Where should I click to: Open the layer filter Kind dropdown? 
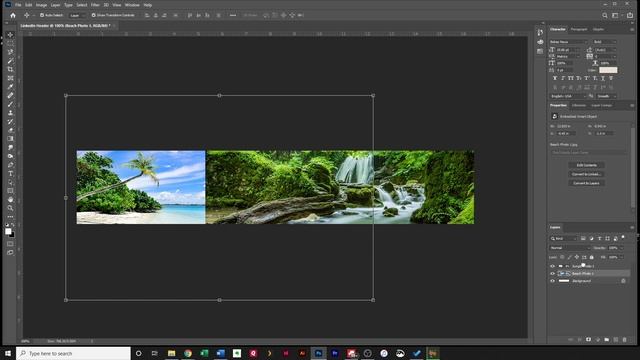(x=563, y=238)
